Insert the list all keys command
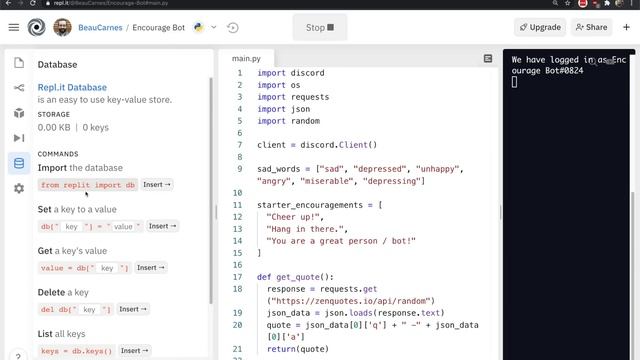Image resolution: width=640 pixels, height=360 pixels. (134, 351)
